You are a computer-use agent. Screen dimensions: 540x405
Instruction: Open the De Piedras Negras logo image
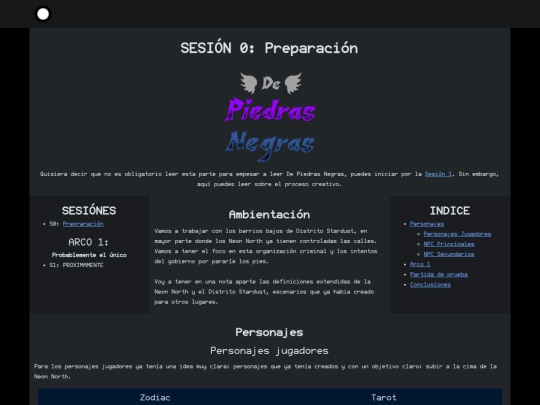(270, 116)
